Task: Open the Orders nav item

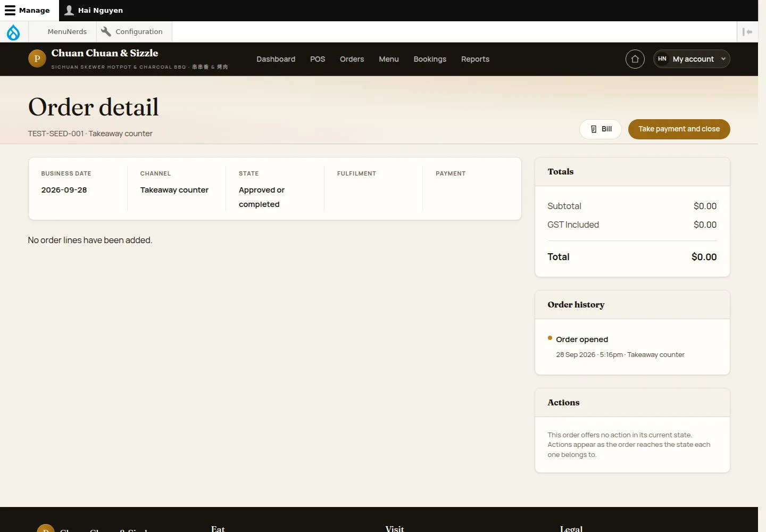Action: click(x=352, y=59)
